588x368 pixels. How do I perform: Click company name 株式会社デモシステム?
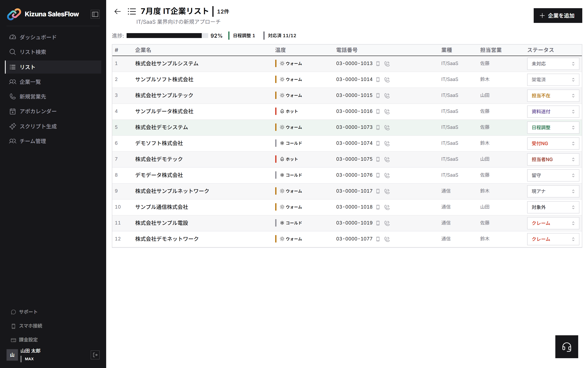(x=161, y=127)
